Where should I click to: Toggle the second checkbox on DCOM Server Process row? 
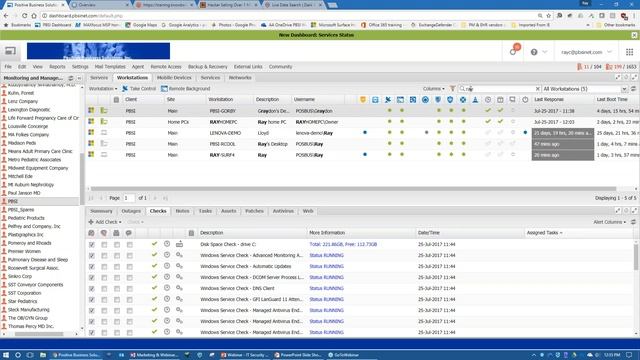pos(104,278)
